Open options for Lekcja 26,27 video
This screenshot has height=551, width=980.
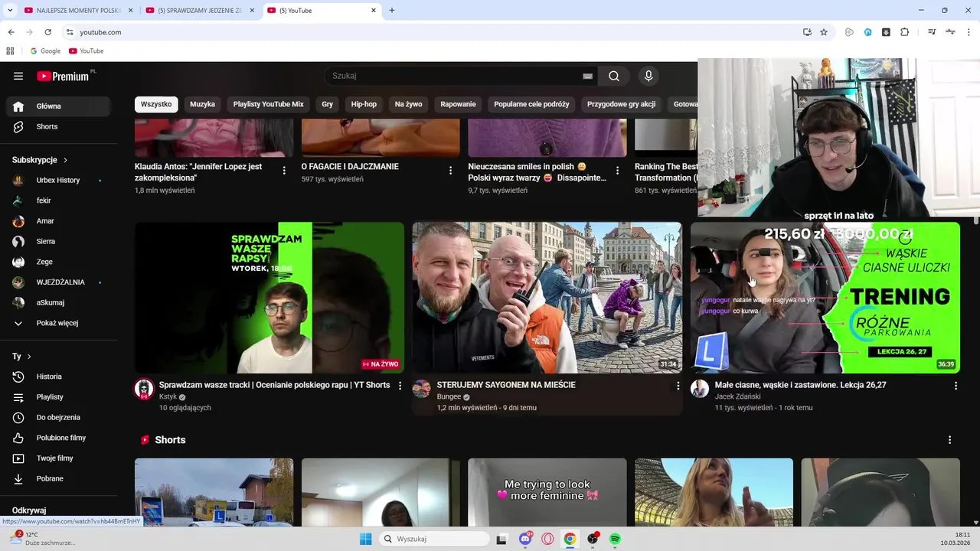(x=955, y=386)
